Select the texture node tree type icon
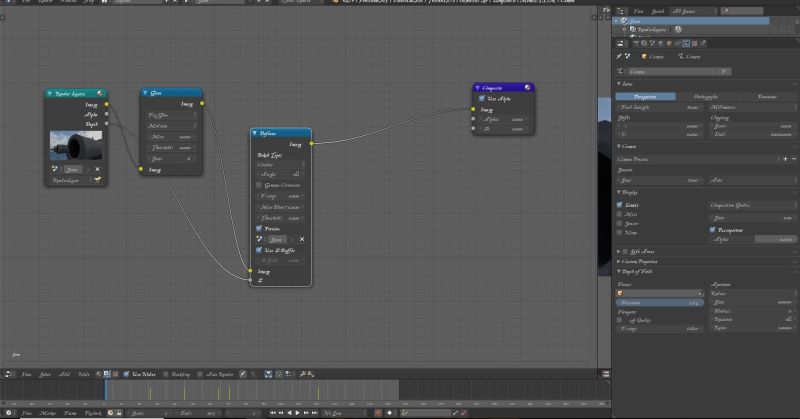800x419 pixels. pos(115,374)
